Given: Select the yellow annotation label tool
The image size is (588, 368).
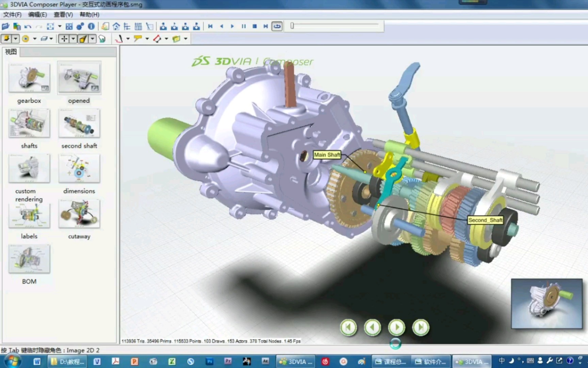Looking at the screenshot, I should point(138,39).
